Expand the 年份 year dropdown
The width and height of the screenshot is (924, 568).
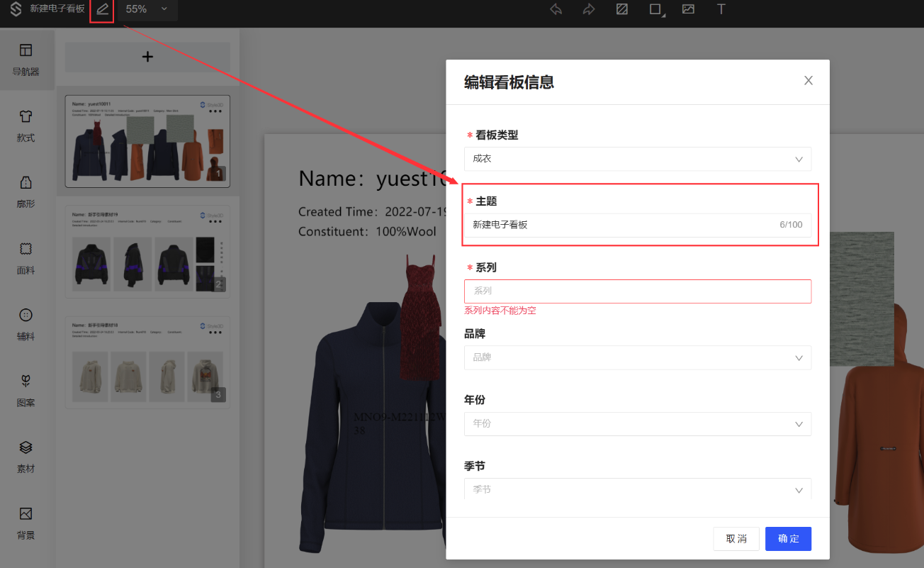click(637, 423)
